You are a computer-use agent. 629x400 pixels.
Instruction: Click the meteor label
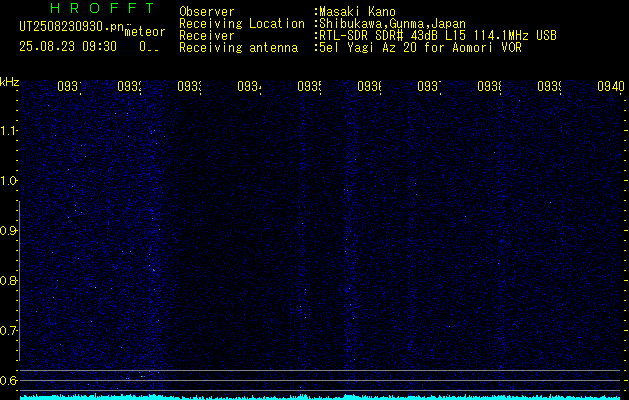145,32
